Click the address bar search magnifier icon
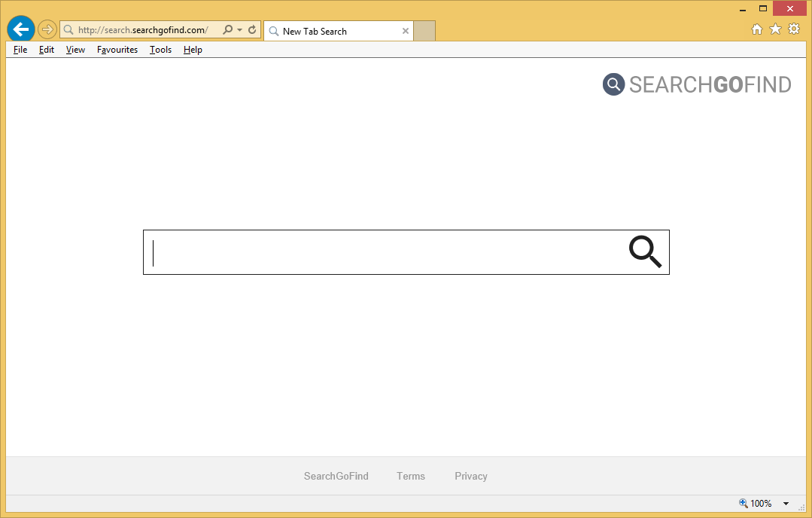This screenshot has height=518, width=812. point(227,29)
